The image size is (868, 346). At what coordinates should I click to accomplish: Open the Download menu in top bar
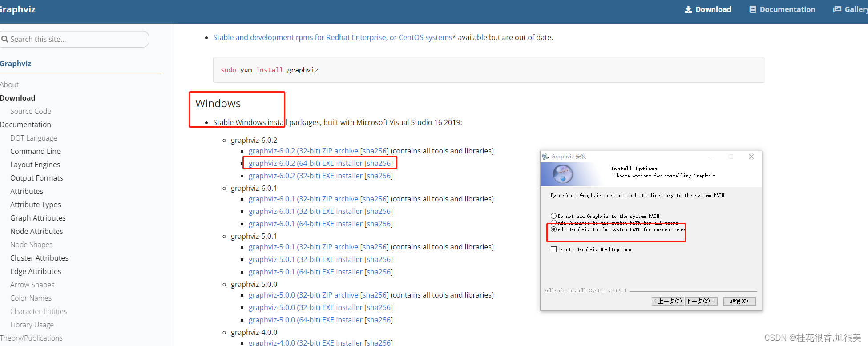[x=708, y=9]
